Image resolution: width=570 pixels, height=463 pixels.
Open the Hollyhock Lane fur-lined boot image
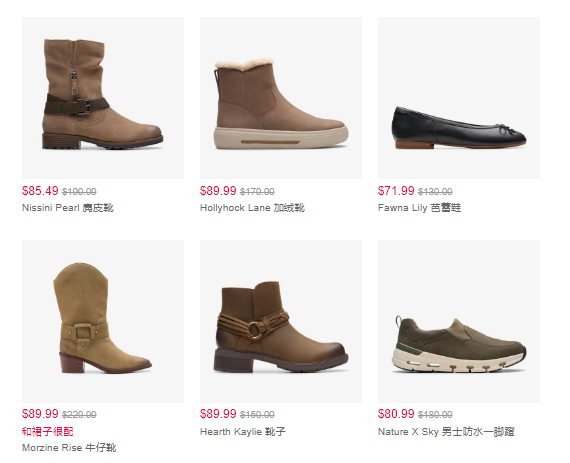pyautogui.click(x=281, y=98)
